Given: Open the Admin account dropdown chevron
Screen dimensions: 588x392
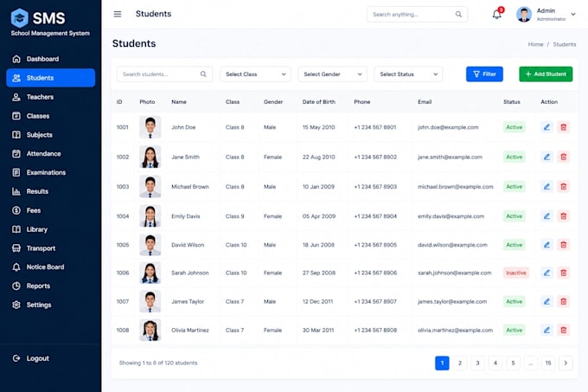Looking at the screenshot, I should [573, 14].
